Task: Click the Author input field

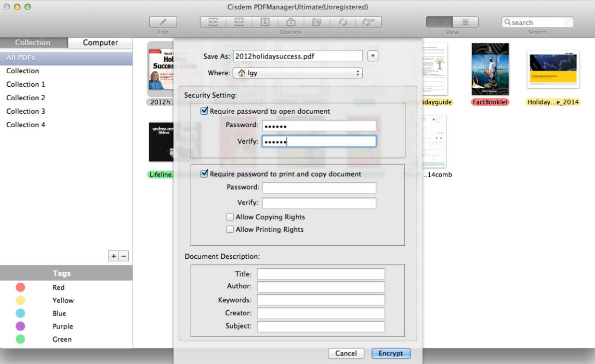Action: (320, 286)
